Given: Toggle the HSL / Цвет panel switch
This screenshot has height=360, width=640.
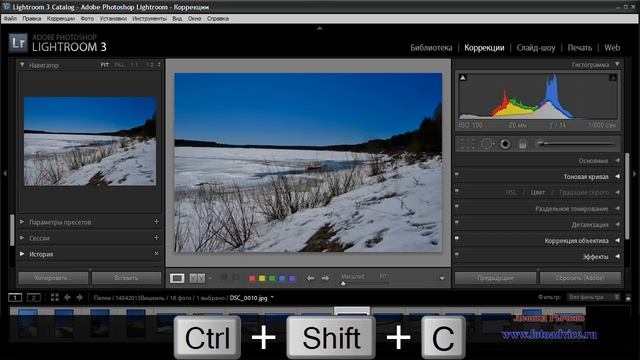Looking at the screenshot, I should (457, 190).
